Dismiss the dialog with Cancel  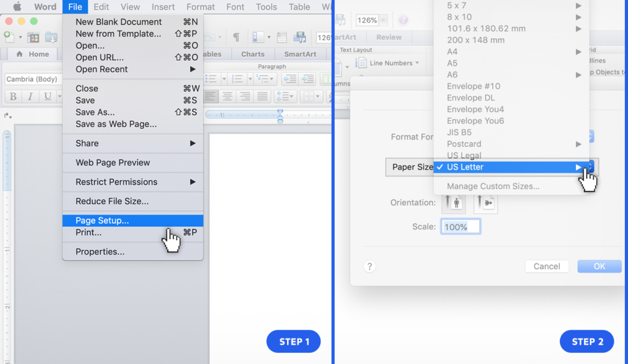pyautogui.click(x=546, y=266)
